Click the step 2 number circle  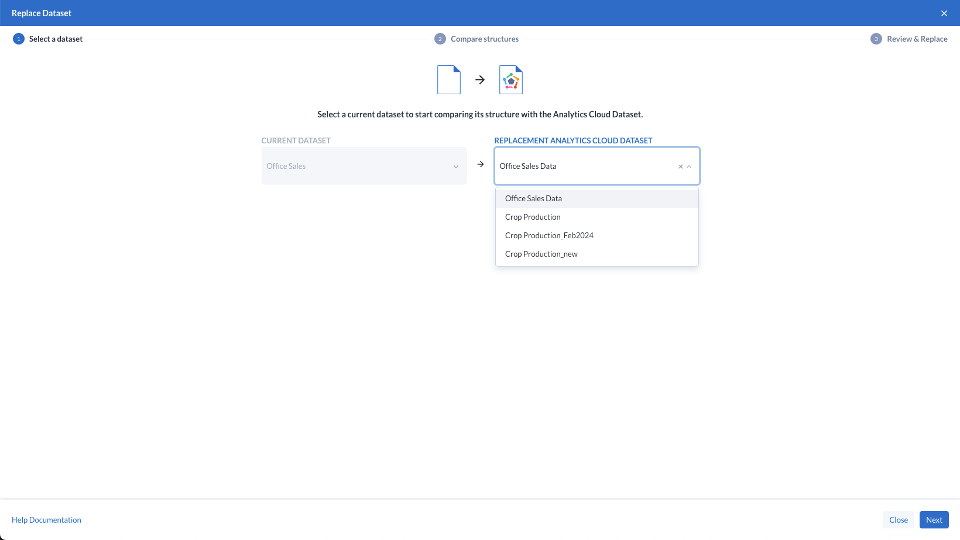tap(440, 39)
